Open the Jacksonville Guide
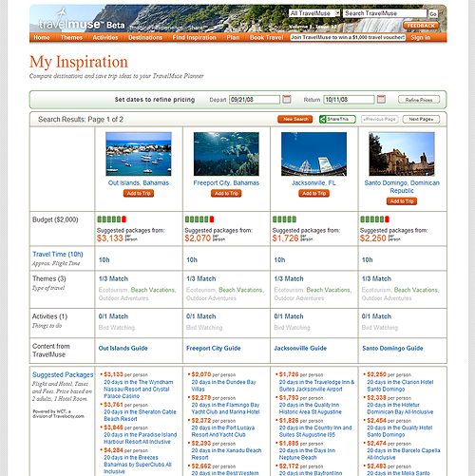Image resolution: width=475 pixels, height=476 pixels. pyautogui.click(x=300, y=348)
